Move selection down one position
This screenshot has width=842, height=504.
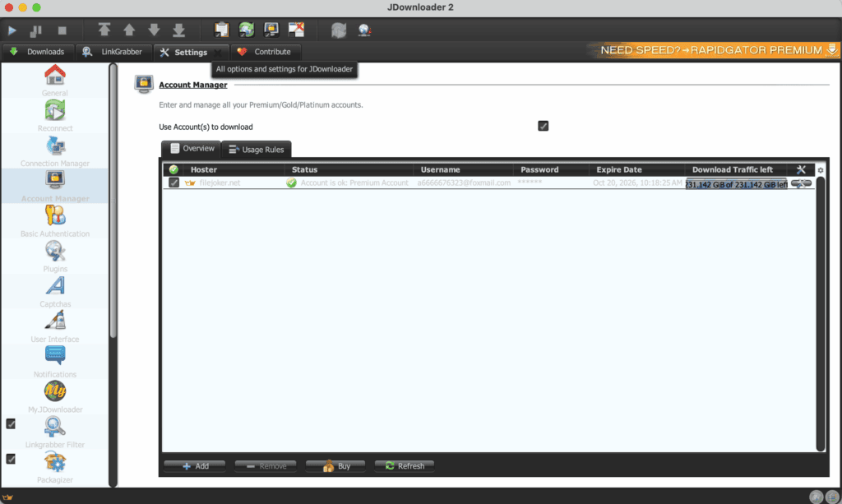click(x=154, y=30)
